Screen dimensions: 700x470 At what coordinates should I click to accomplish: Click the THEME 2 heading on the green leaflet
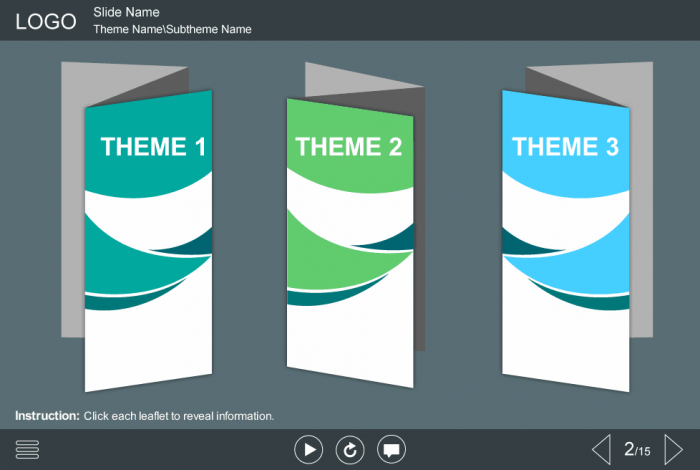[348, 147]
